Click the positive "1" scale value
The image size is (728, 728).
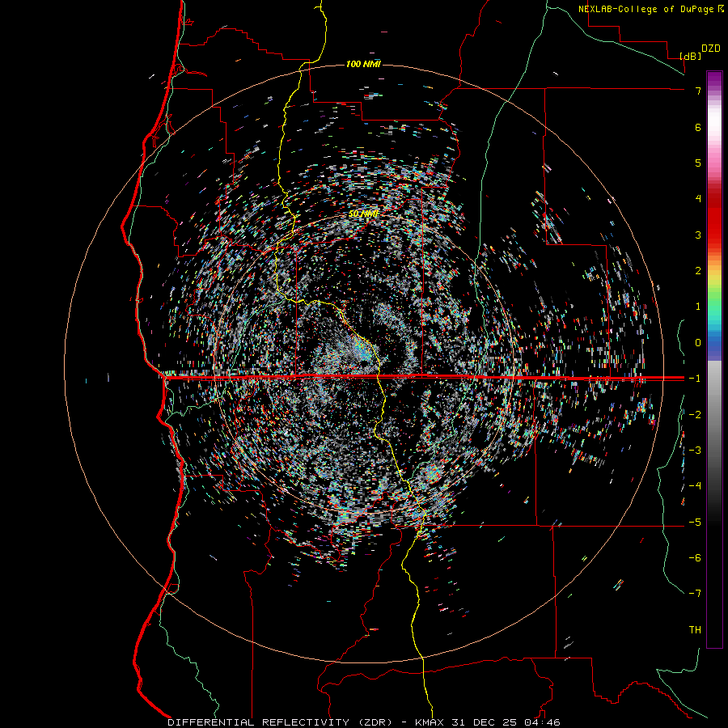click(x=698, y=307)
